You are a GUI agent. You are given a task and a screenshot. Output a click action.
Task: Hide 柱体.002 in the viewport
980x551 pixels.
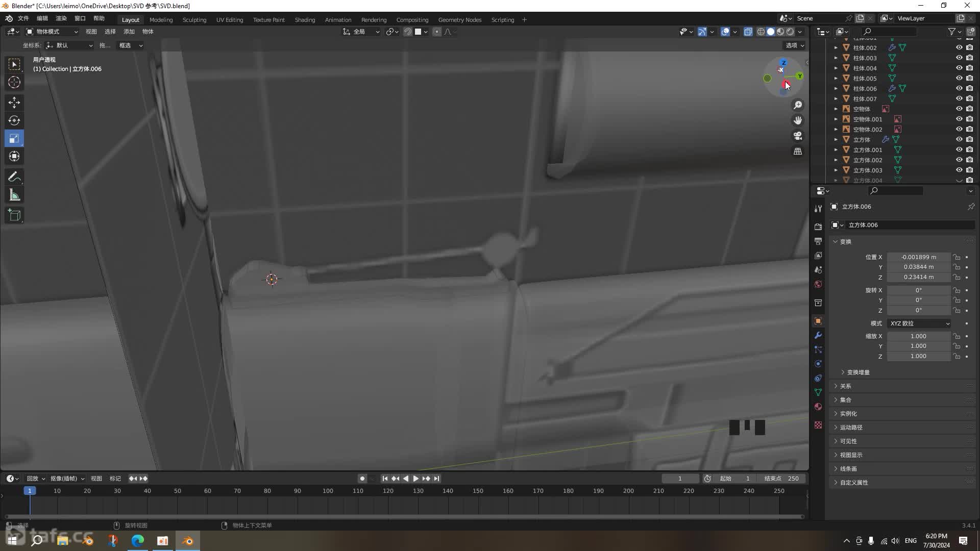959,47
